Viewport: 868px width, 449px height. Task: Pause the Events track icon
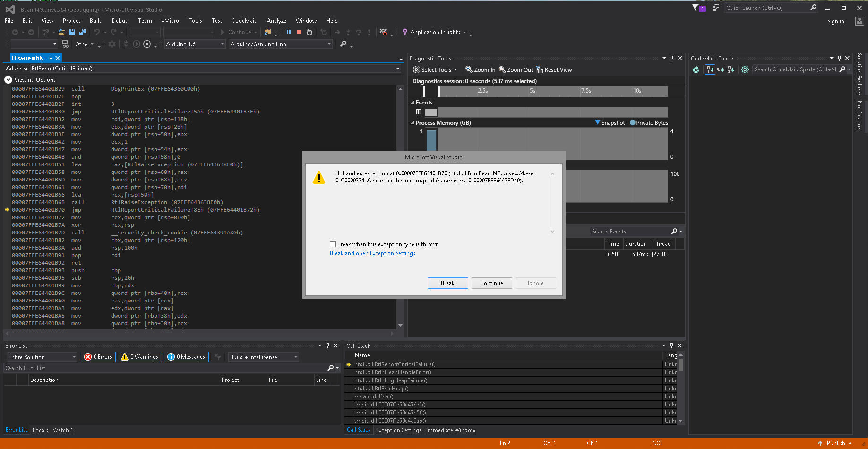[x=419, y=112]
